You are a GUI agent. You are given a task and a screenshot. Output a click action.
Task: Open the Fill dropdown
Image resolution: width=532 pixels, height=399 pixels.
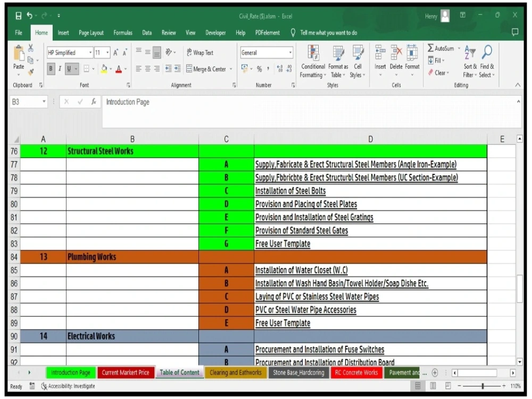click(x=436, y=61)
